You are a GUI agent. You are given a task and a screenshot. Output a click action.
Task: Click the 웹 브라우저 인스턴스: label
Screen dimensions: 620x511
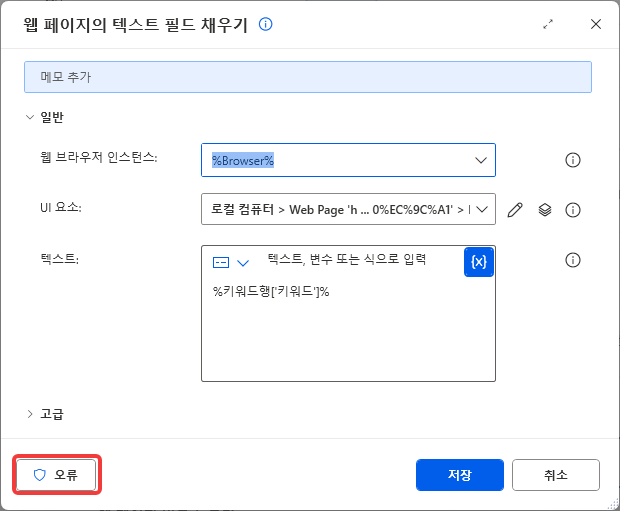(x=98, y=157)
